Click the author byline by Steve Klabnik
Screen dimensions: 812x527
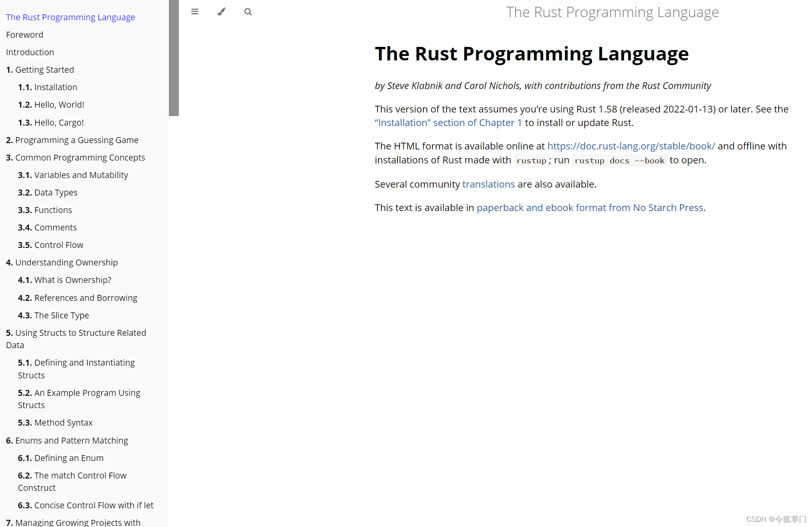[543, 86]
